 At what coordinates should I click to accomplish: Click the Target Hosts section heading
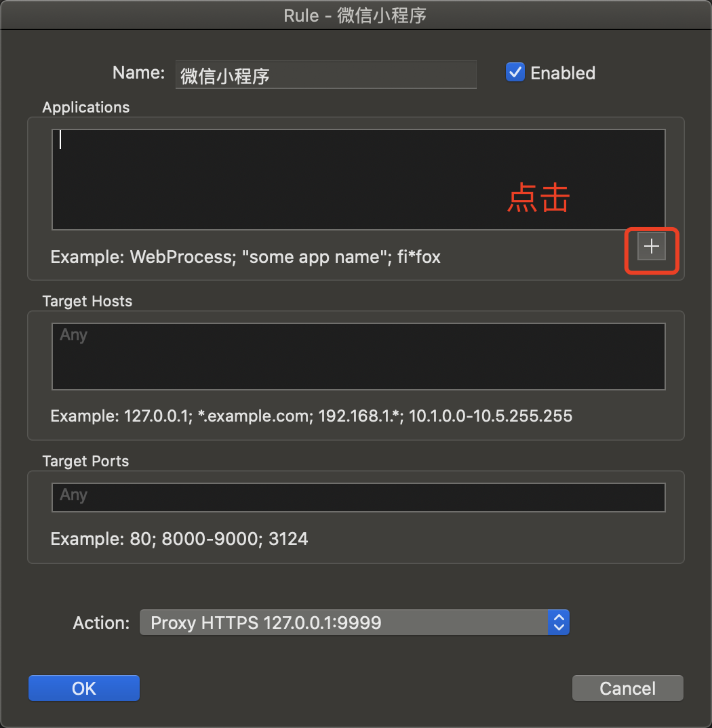point(87,302)
